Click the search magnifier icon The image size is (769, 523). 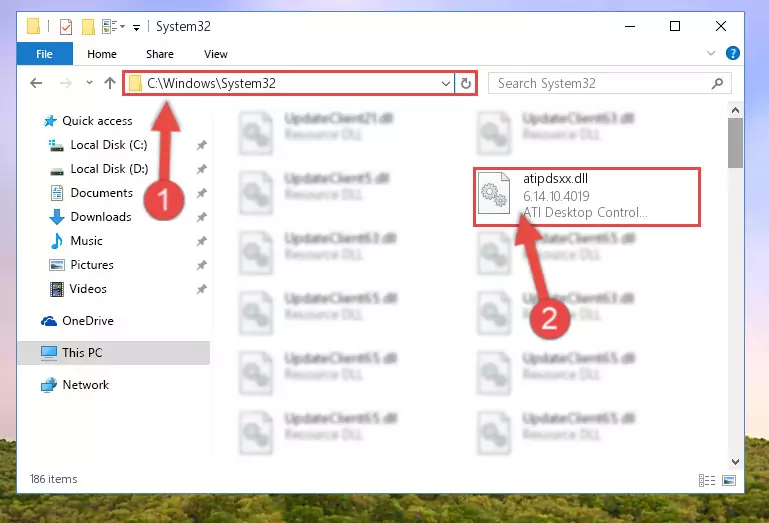tap(717, 83)
